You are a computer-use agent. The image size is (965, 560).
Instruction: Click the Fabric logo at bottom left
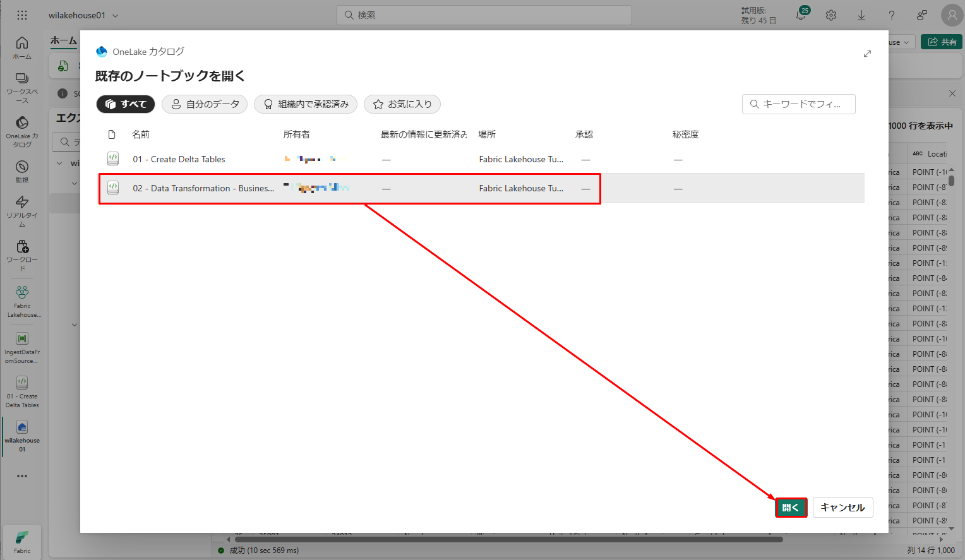(x=22, y=542)
